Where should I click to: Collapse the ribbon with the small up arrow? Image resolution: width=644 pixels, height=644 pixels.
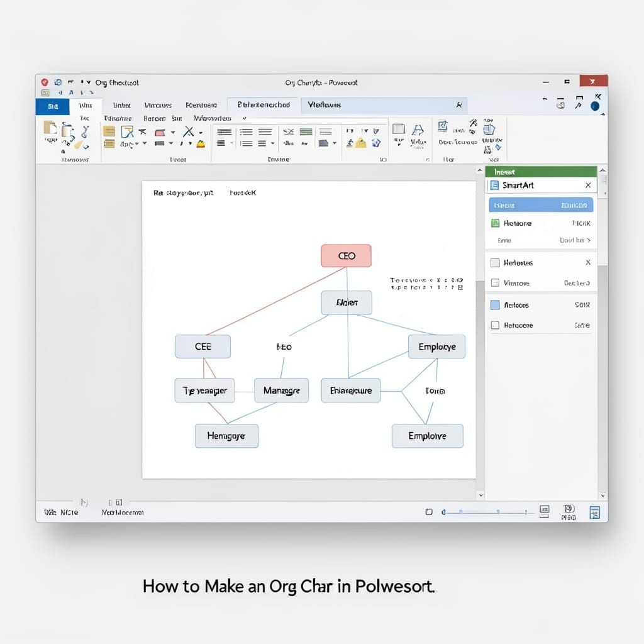pyautogui.click(x=602, y=114)
